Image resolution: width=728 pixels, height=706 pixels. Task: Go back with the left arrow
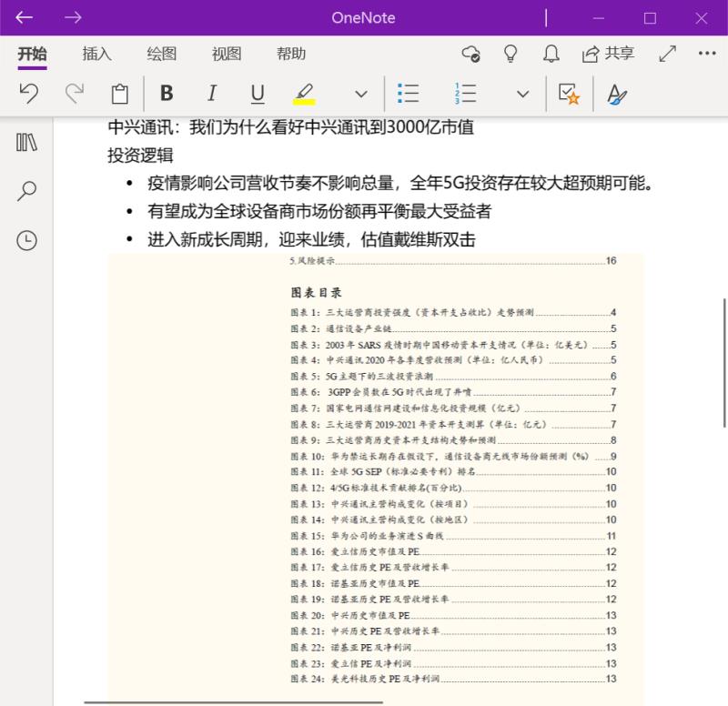pyautogui.click(x=25, y=17)
